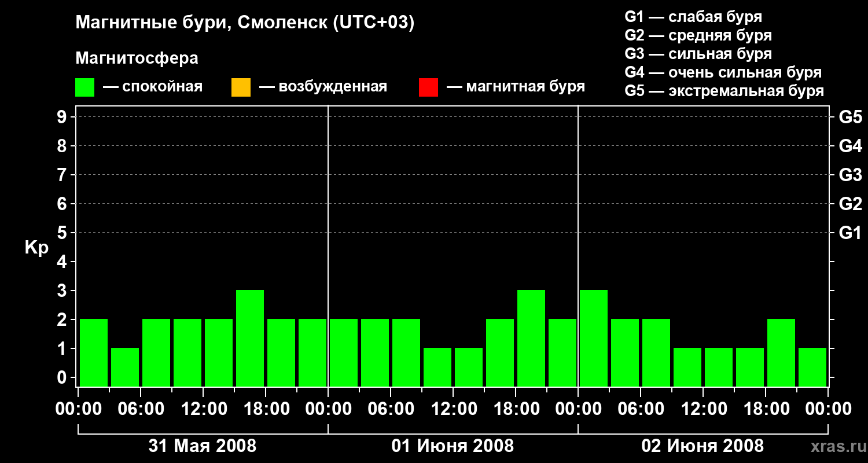
Task: Select the last bar of 02 Июня 2008
Action: coord(812,367)
